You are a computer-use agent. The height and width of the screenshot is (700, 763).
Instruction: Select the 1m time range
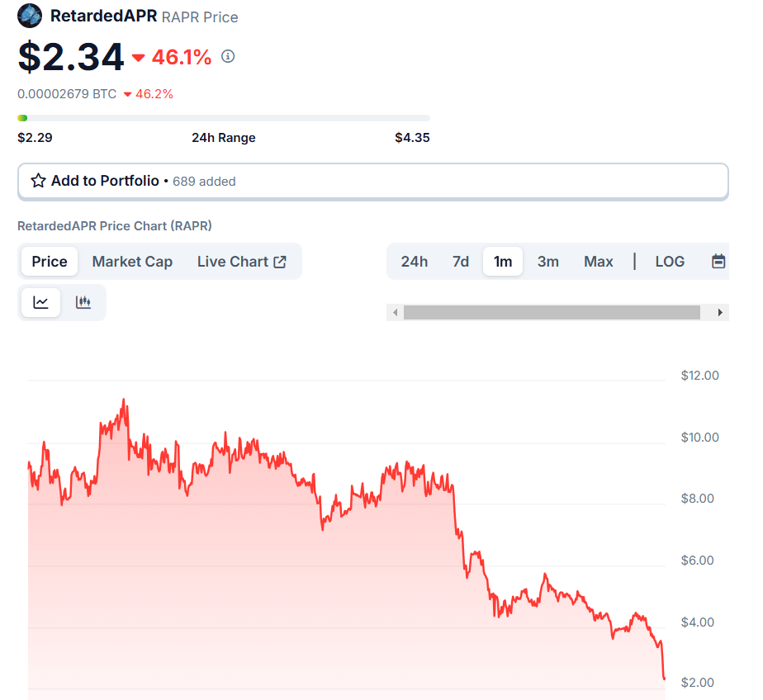tap(503, 262)
